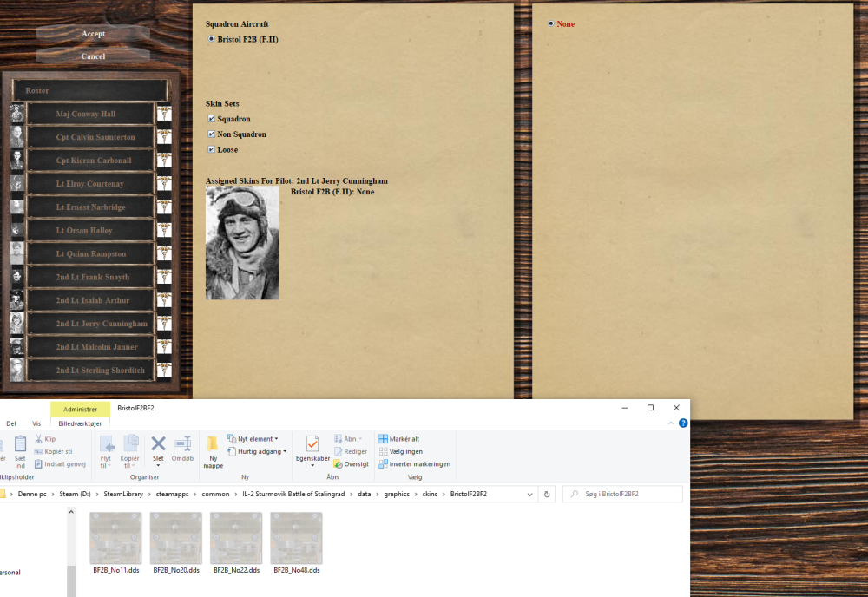Expand the address bar history dropdown
The width and height of the screenshot is (868, 597).
coord(530,494)
